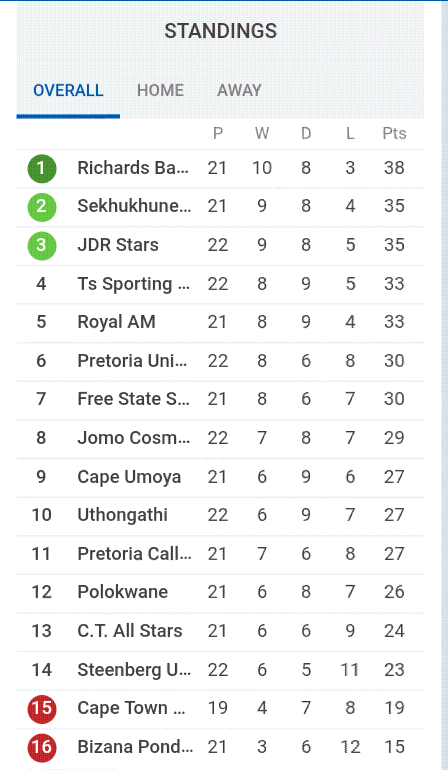This screenshot has height=770, width=448.
Task: Click the W column header
Action: click(262, 134)
